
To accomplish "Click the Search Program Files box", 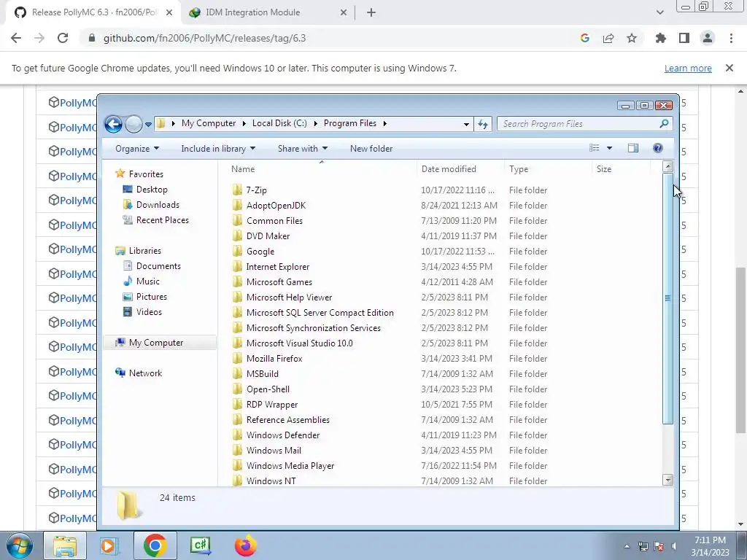I will pos(584,124).
